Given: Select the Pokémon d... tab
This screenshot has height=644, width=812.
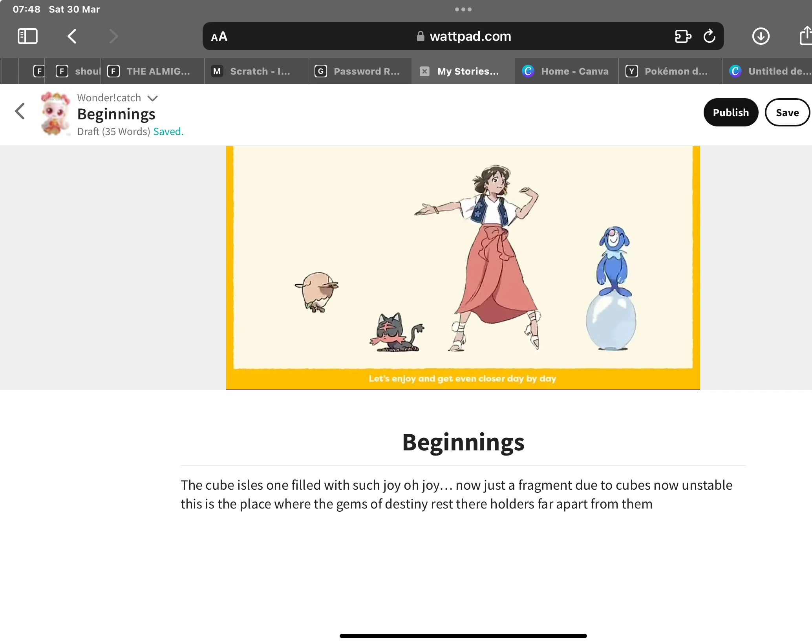Looking at the screenshot, I should (x=670, y=71).
